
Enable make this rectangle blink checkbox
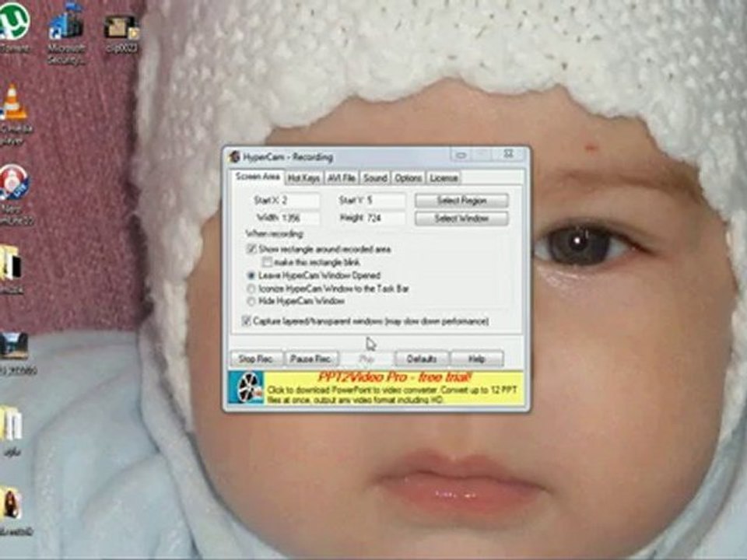pos(267,262)
